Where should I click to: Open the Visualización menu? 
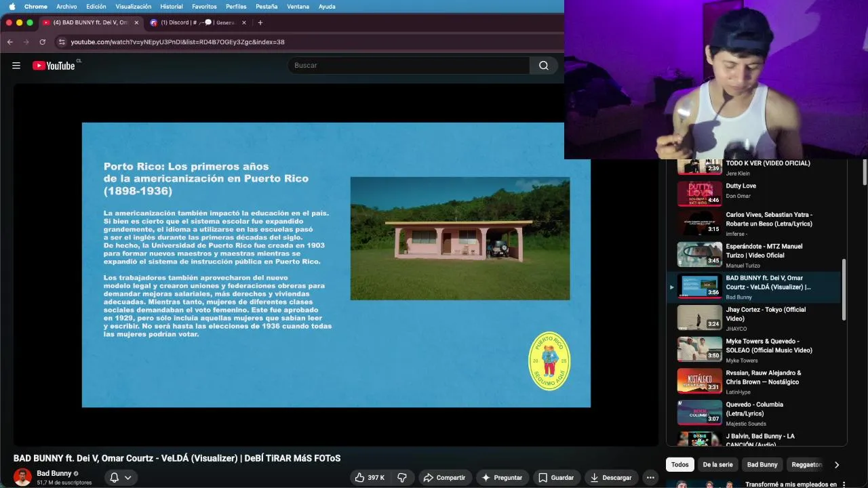(134, 6)
